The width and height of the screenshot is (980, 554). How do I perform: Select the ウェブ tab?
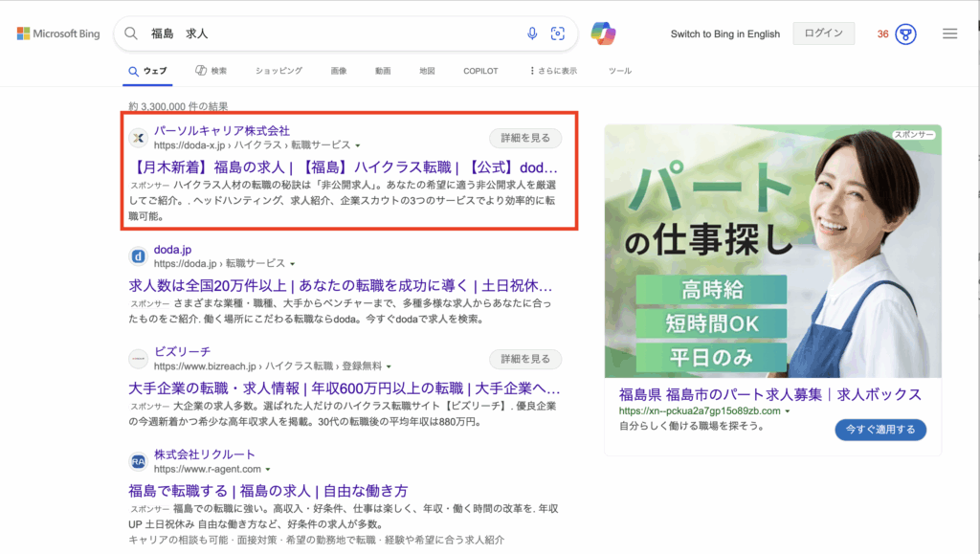tap(147, 71)
